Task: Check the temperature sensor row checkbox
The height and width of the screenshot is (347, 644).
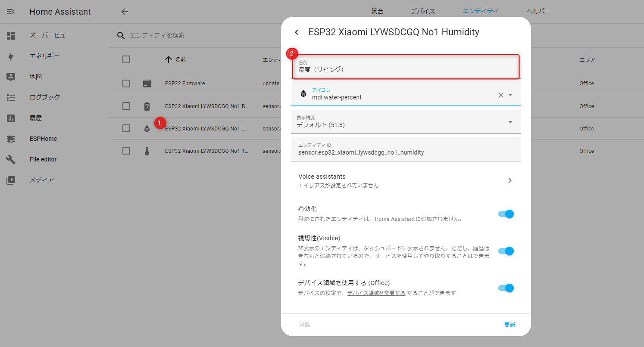Action: coord(126,151)
